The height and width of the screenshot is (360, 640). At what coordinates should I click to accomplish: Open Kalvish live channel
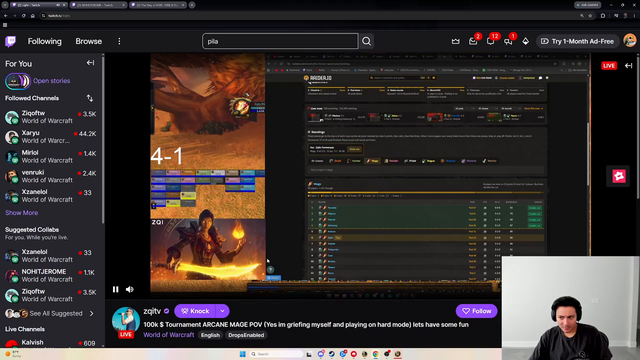point(51,343)
